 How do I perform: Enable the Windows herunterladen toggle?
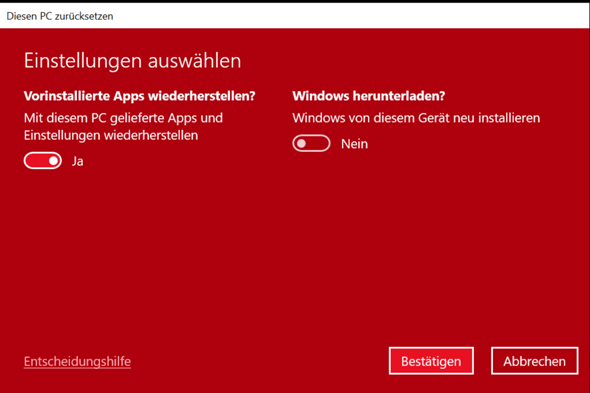click(311, 143)
